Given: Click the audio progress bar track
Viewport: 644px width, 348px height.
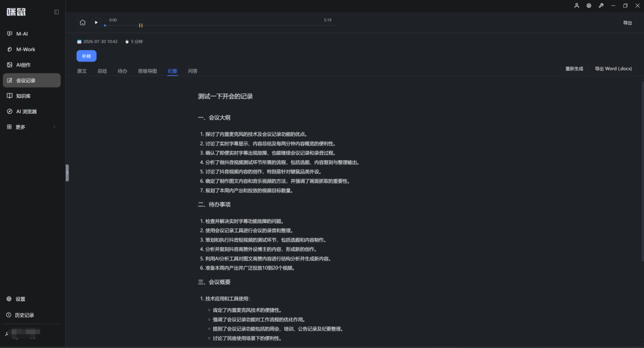Looking at the screenshot, I should (219, 26).
